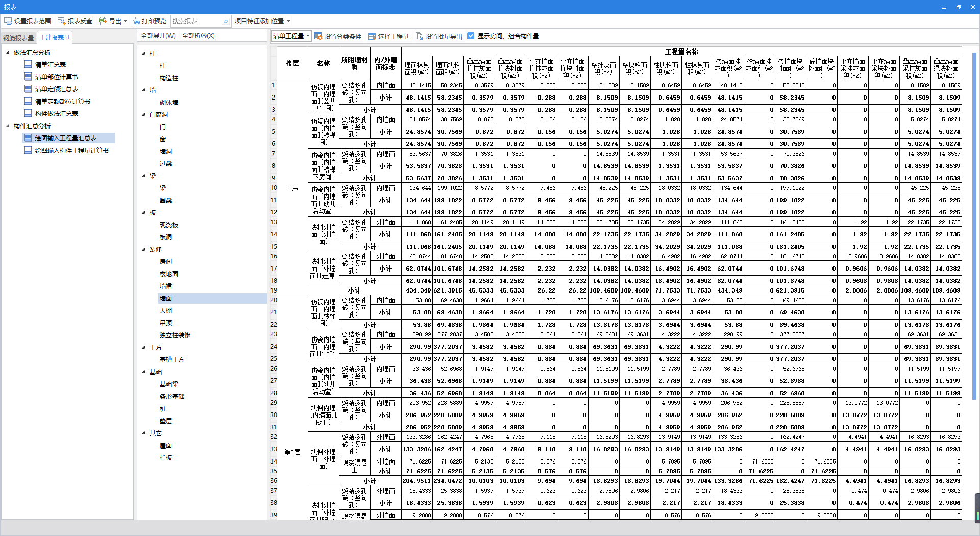Screen dimensions: 980x536
Task: Click the 首层 floor cell
Action: 292,188
